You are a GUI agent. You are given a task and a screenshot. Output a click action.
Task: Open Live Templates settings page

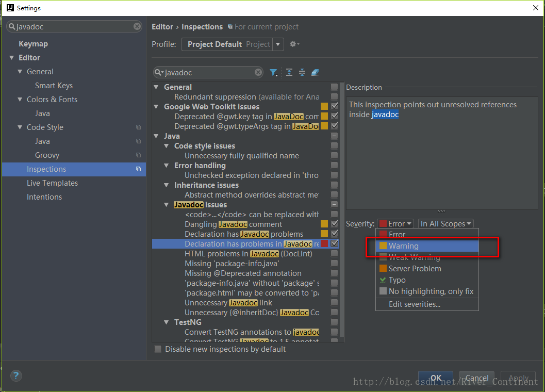[52, 183]
